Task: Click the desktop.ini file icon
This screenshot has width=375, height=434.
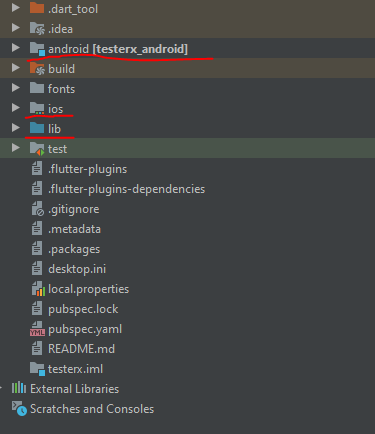Action: 37,268
